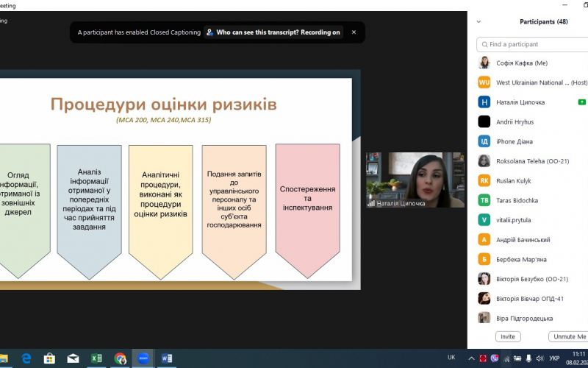588x368 pixels.
Task: Click the teal V avatar icon
Action: pyautogui.click(x=484, y=220)
